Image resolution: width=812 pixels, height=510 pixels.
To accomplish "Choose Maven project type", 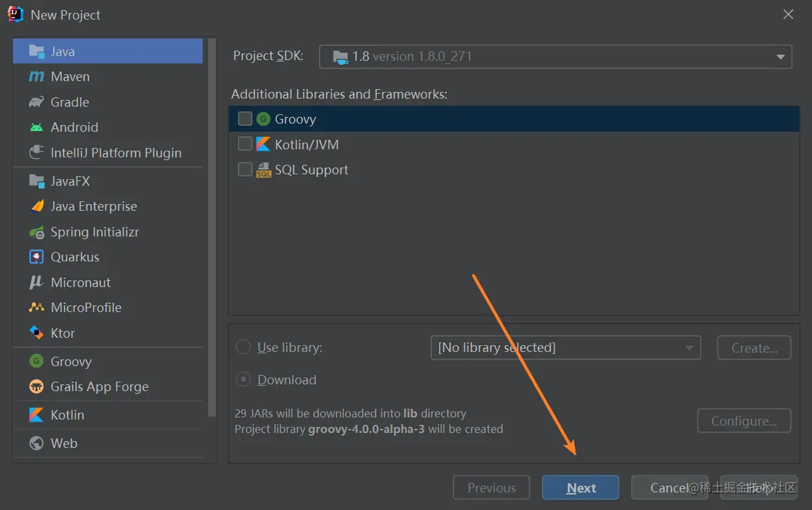I will pyautogui.click(x=107, y=77).
